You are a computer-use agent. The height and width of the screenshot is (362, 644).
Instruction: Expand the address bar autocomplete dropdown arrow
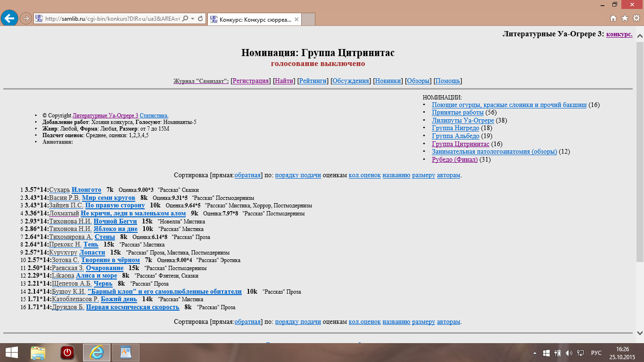192,19
